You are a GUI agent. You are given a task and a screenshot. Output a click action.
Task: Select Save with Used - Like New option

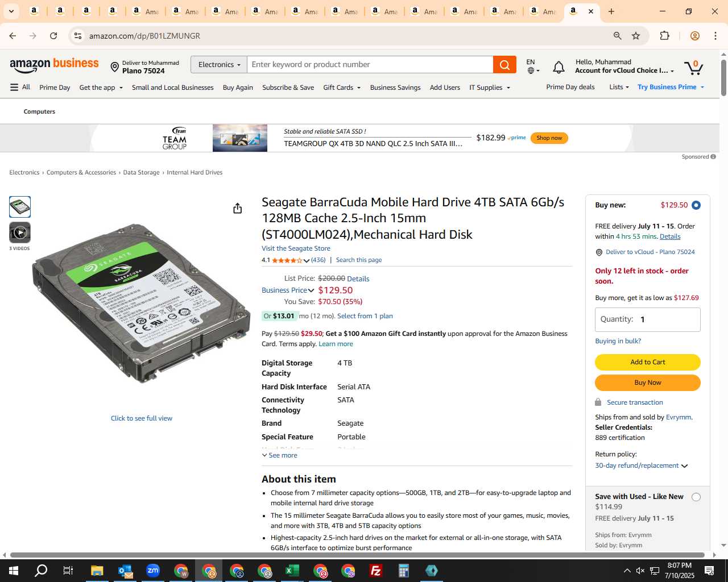696,497
